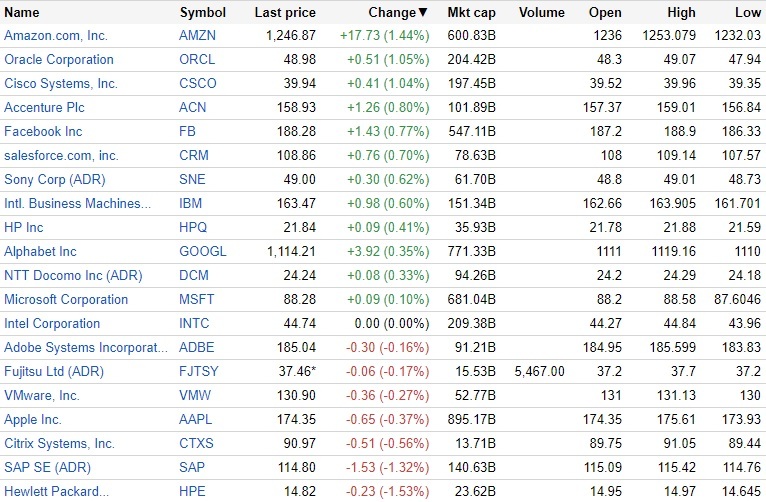Click the INTC ticker symbol
Image resolution: width=766 pixels, height=502 pixels.
click(197, 323)
